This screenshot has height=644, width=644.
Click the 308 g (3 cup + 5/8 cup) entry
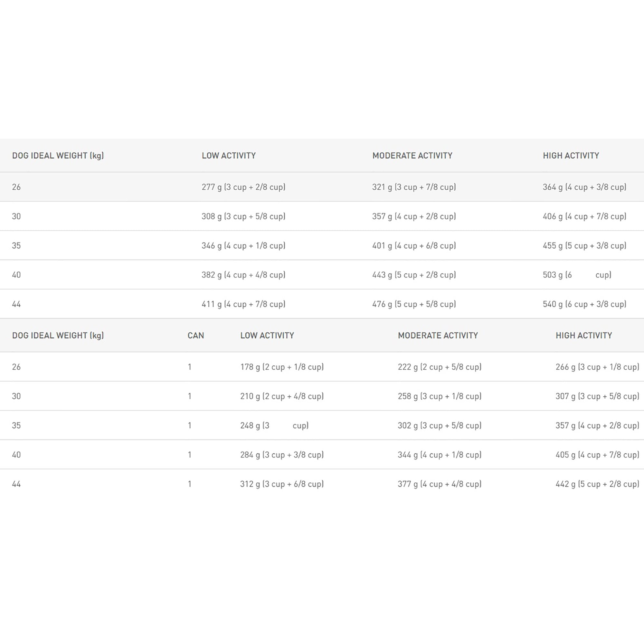click(243, 216)
